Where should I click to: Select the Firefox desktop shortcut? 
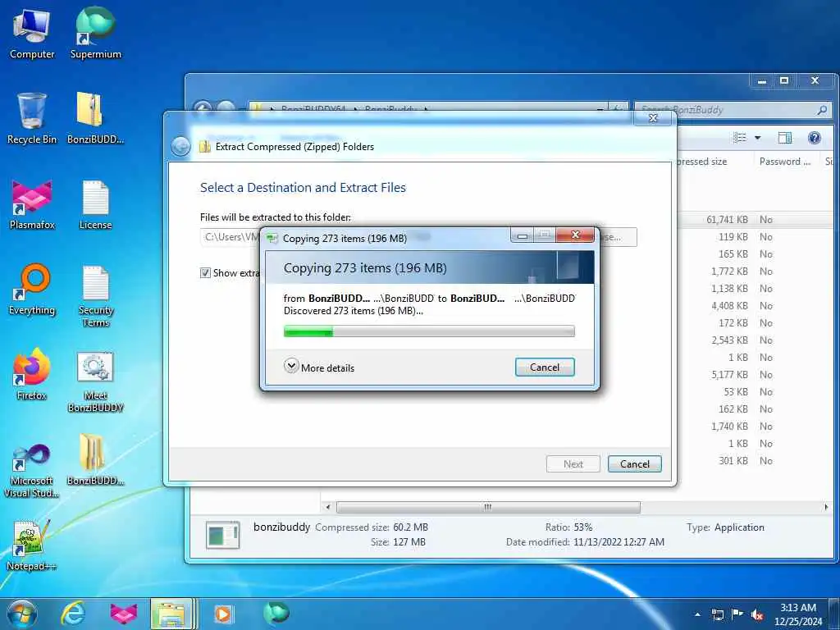tap(32, 374)
